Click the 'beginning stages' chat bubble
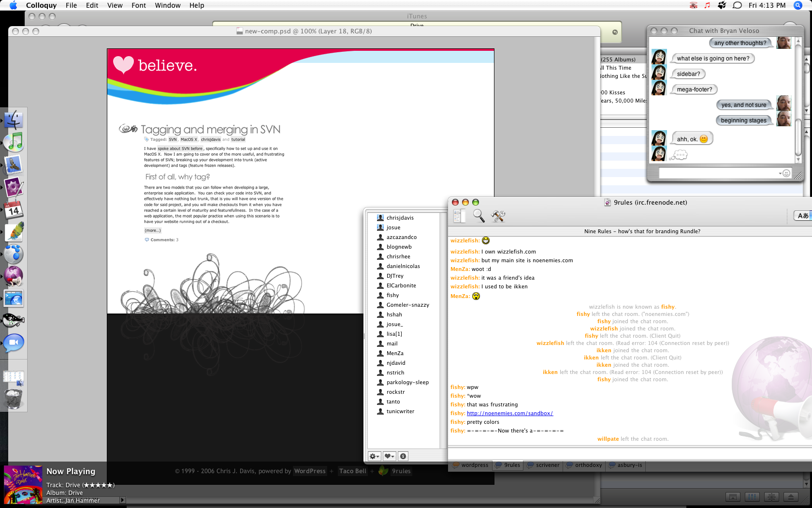This screenshot has width=812, height=508. [x=743, y=120]
